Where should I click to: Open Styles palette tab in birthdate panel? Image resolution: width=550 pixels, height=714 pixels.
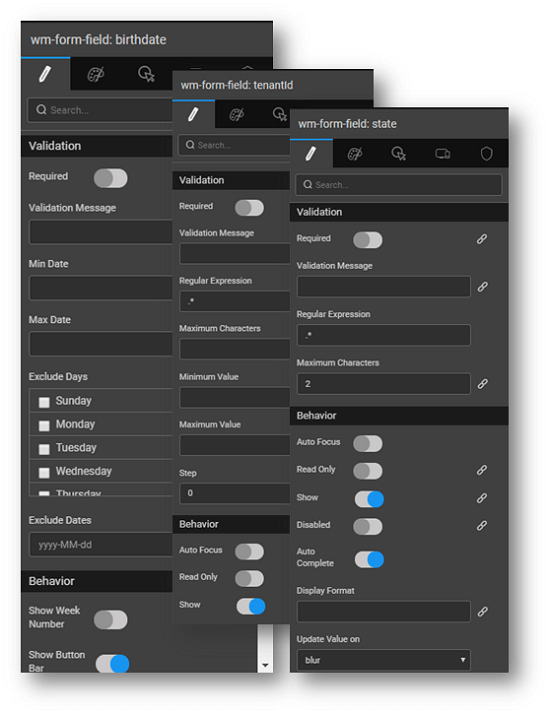(x=96, y=74)
